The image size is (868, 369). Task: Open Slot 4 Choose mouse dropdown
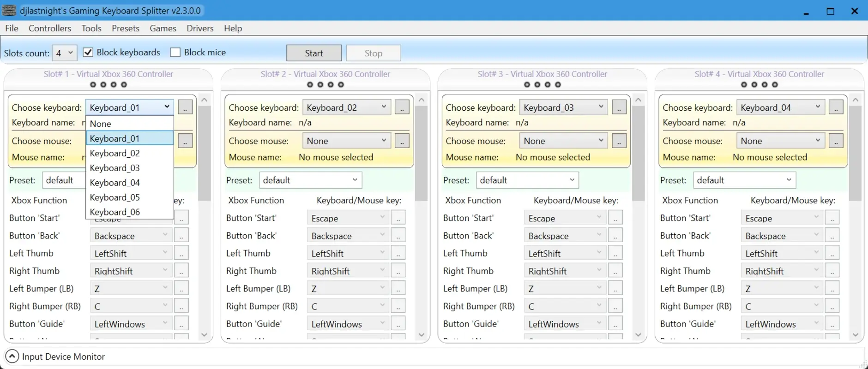tap(781, 141)
